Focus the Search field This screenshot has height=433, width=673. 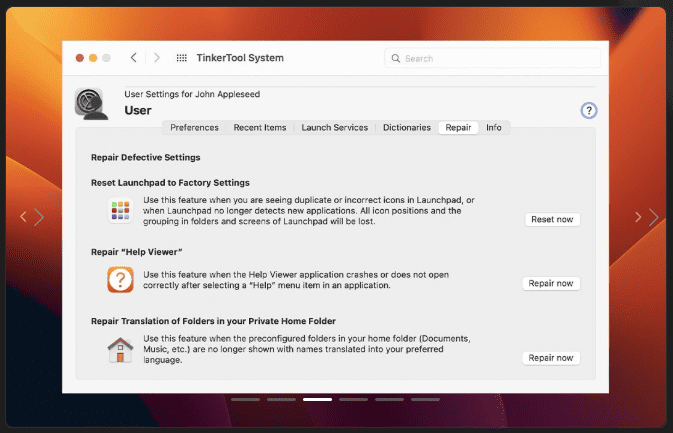pos(493,58)
